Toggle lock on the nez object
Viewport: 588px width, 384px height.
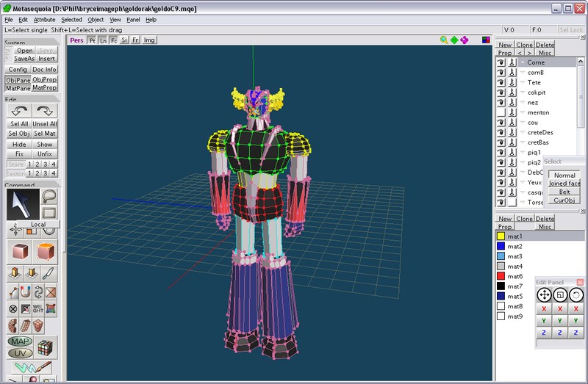click(512, 102)
